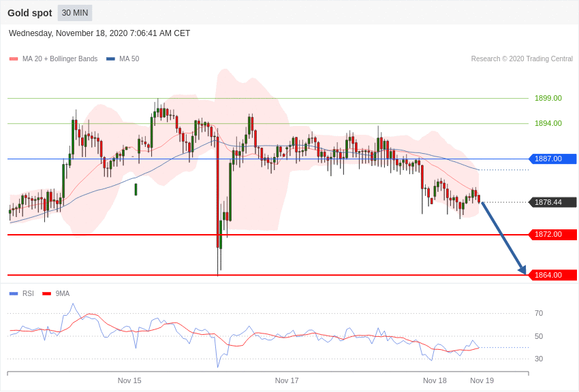Screen dimensions: 579x392
Task: Click the 1894.00 resistance level label
Action: pyautogui.click(x=548, y=123)
